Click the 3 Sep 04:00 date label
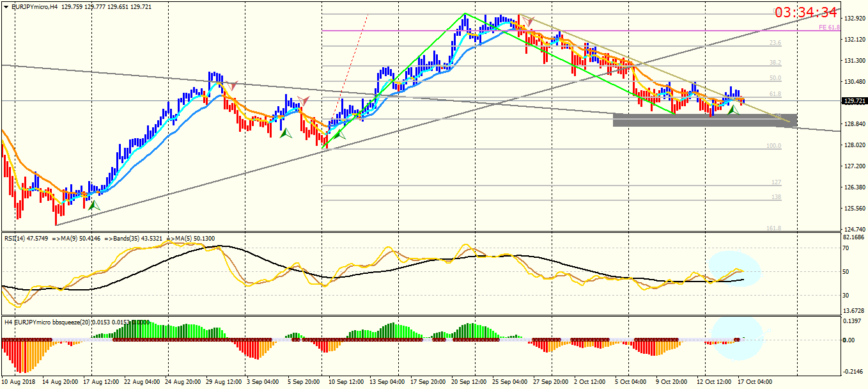 coord(262,382)
